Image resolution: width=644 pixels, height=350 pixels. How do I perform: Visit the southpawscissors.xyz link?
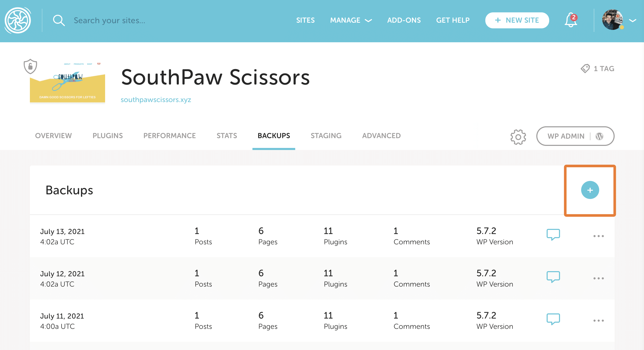coord(156,100)
